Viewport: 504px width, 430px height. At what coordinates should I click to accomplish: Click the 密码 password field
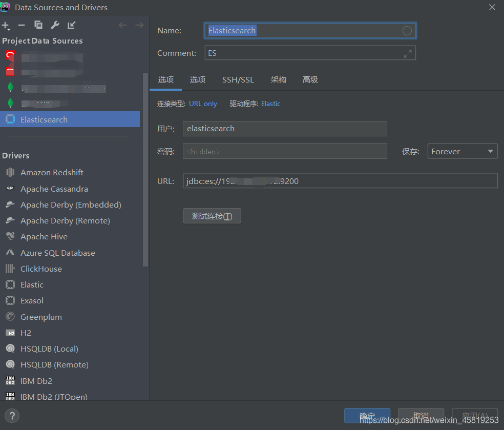point(285,151)
